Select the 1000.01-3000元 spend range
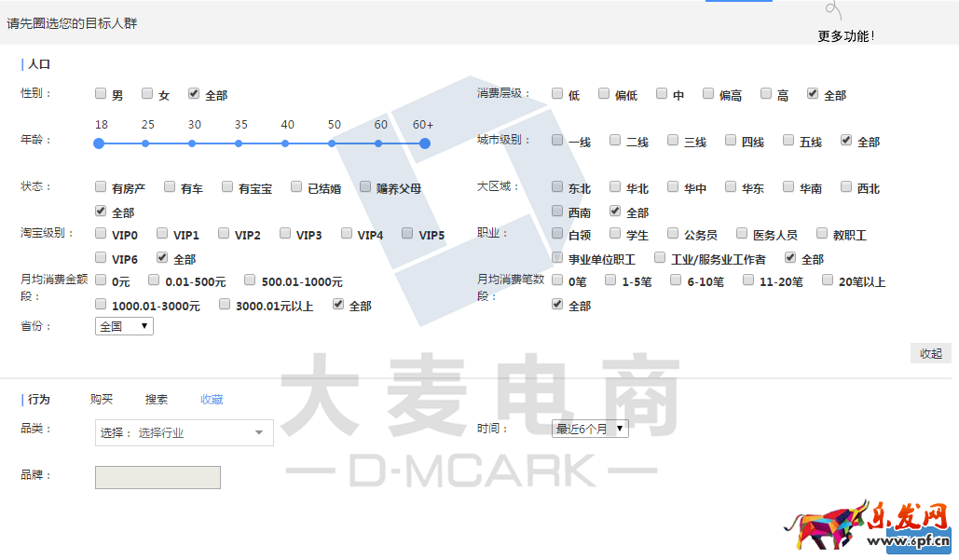 (101, 304)
